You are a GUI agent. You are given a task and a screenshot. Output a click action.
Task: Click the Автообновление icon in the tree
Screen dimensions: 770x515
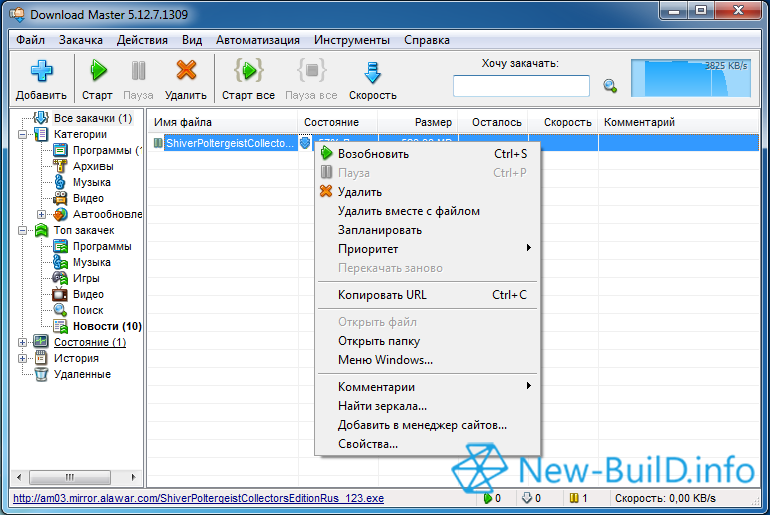pyautogui.click(x=60, y=214)
